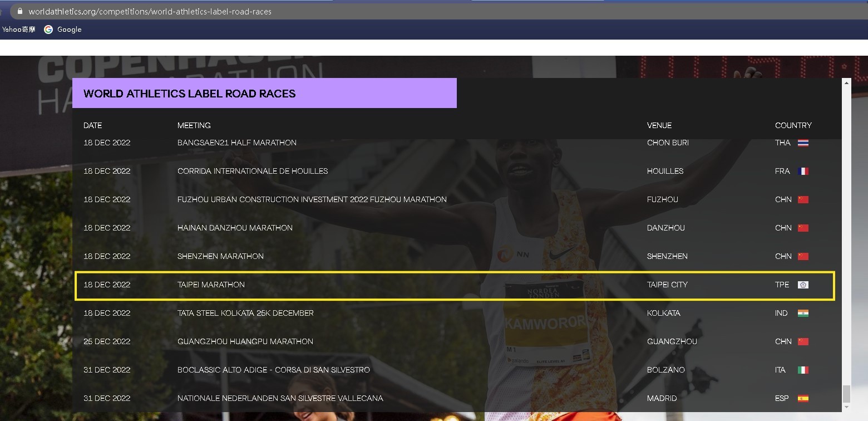The width and height of the screenshot is (868, 421).
Task: Click CHN code in Guangzhou Huangpu row
Action: coord(783,341)
